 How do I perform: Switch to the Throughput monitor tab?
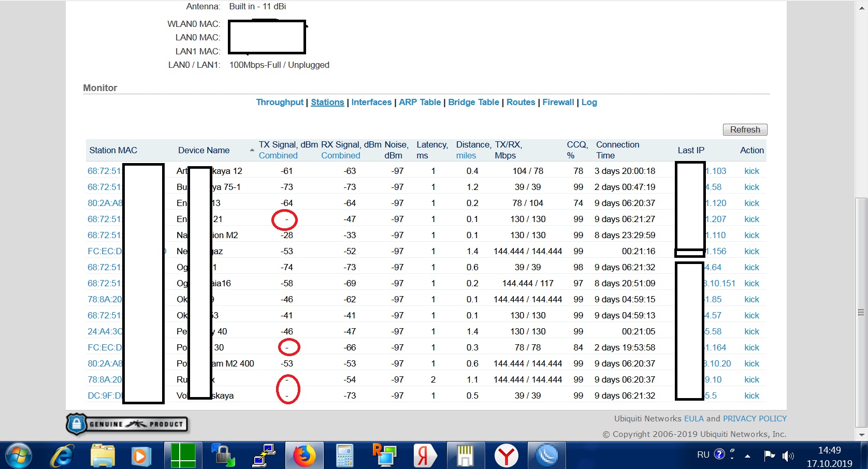pos(280,102)
